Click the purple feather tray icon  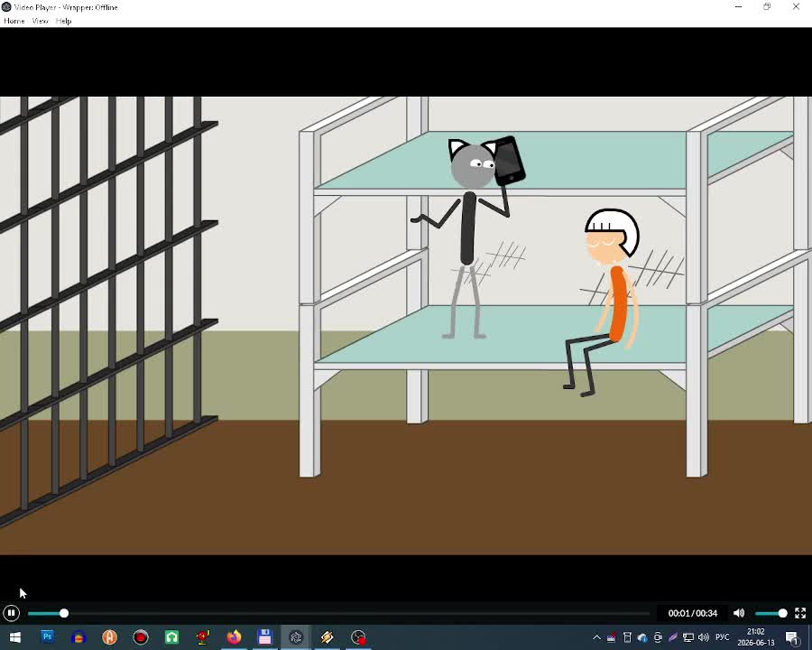tap(673, 637)
